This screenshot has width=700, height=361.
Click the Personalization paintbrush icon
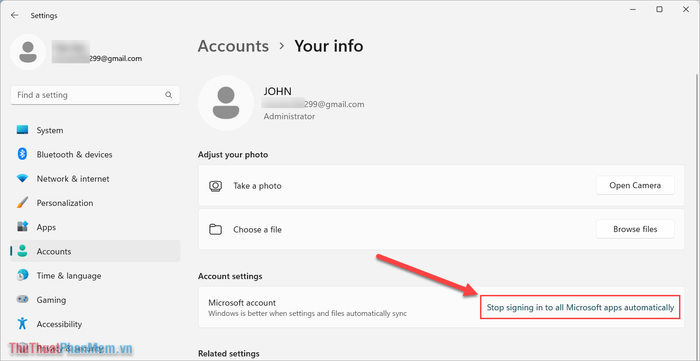pos(22,203)
